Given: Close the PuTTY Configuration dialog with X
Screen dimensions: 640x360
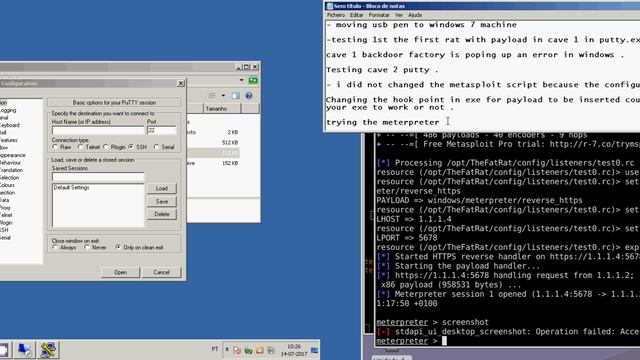Looking at the screenshot, I should pos(181,83).
